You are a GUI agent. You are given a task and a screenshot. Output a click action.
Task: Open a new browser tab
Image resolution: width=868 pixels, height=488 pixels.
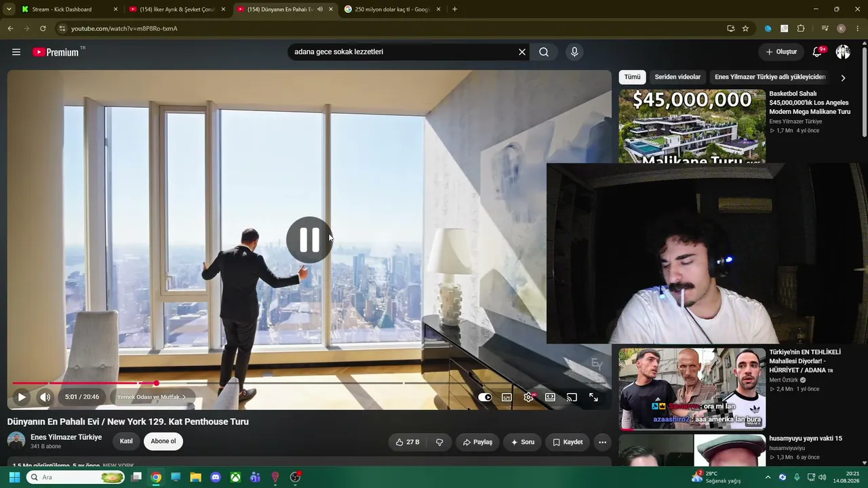[454, 9]
